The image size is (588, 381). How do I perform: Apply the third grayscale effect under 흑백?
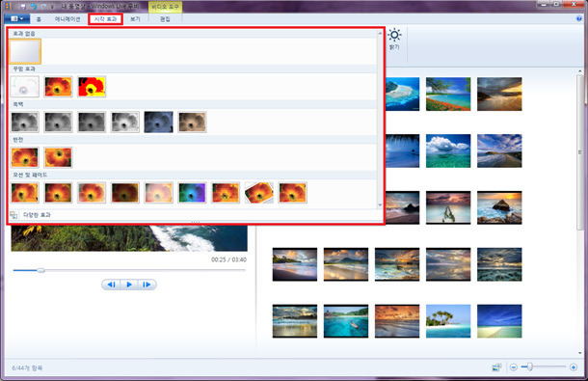tap(92, 122)
